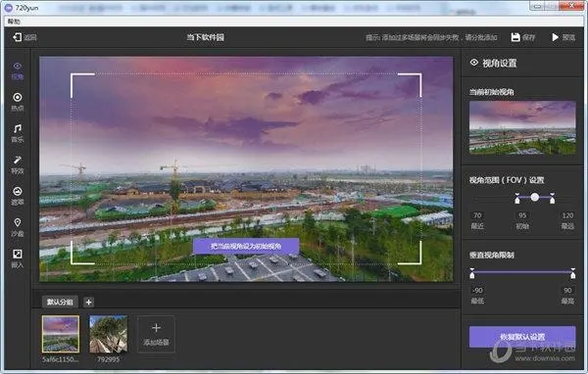Open the Hotspot tool in sidebar
The height and width of the screenshot is (374, 588).
coord(18,102)
